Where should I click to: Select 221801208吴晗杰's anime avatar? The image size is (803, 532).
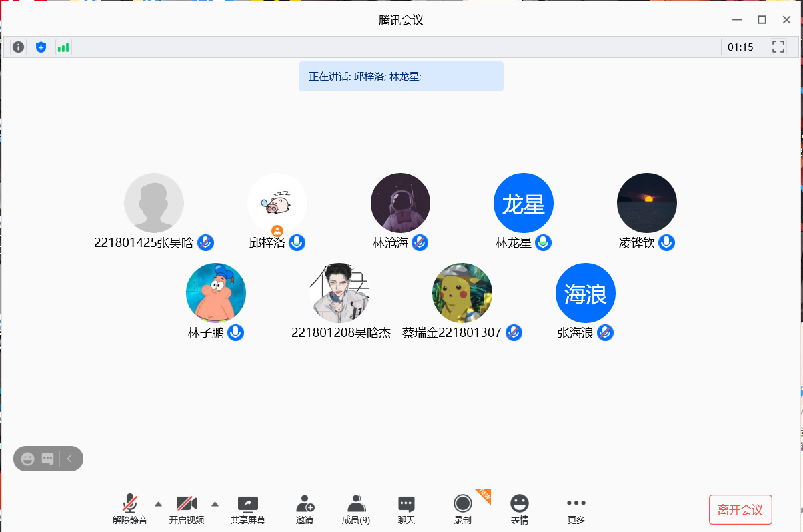(x=339, y=293)
